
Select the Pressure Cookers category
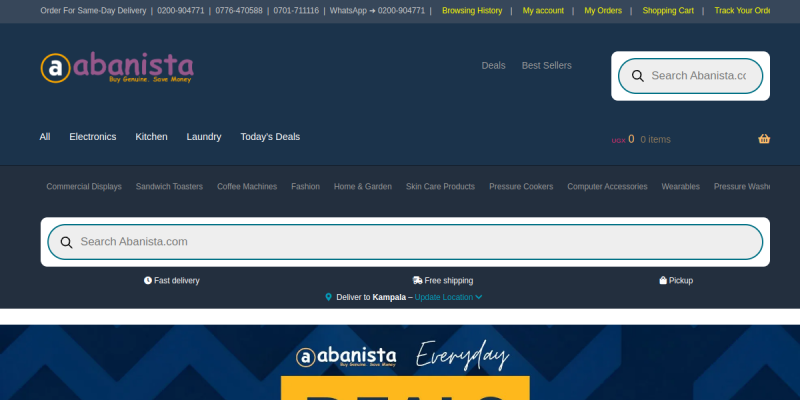[x=521, y=187]
